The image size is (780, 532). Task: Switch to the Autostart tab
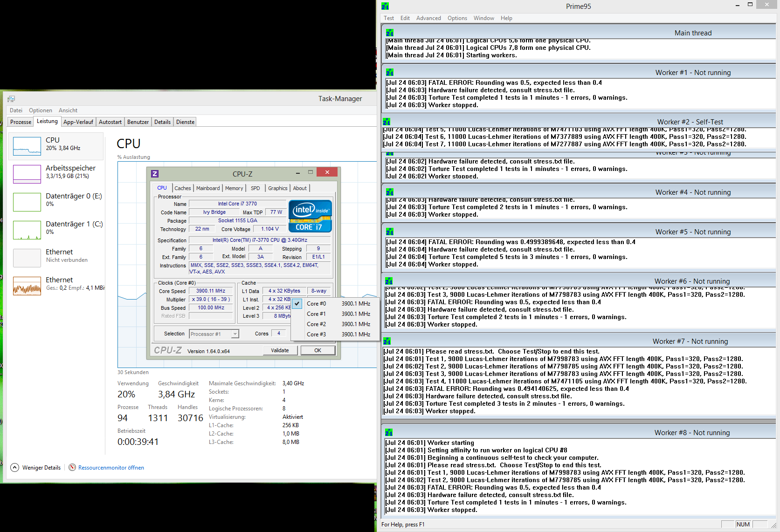pos(110,122)
